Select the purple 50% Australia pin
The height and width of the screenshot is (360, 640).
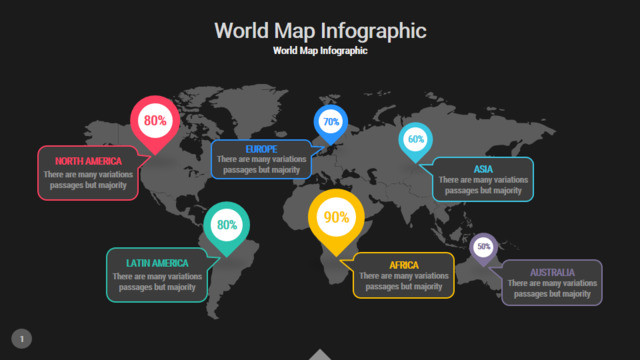[x=484, y=248]
